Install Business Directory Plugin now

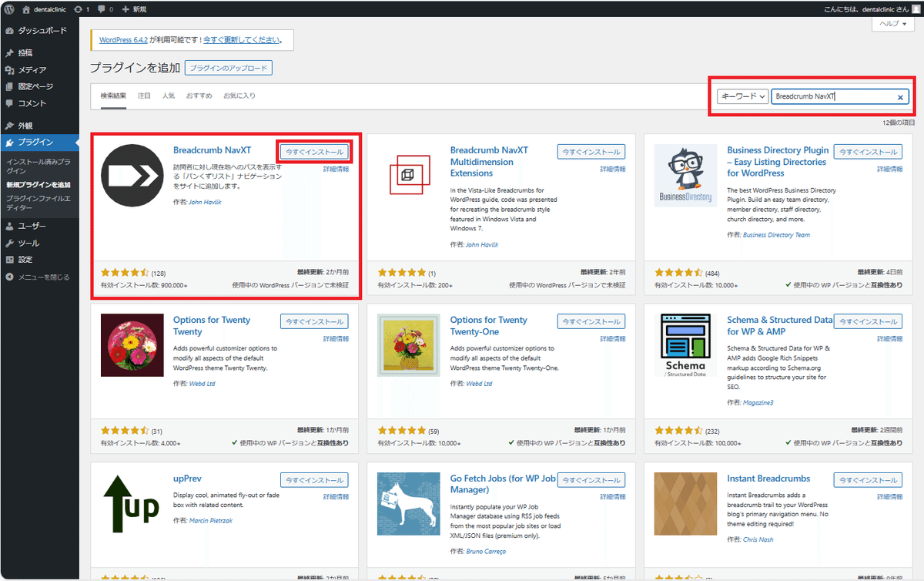click(x=868, y=152)
